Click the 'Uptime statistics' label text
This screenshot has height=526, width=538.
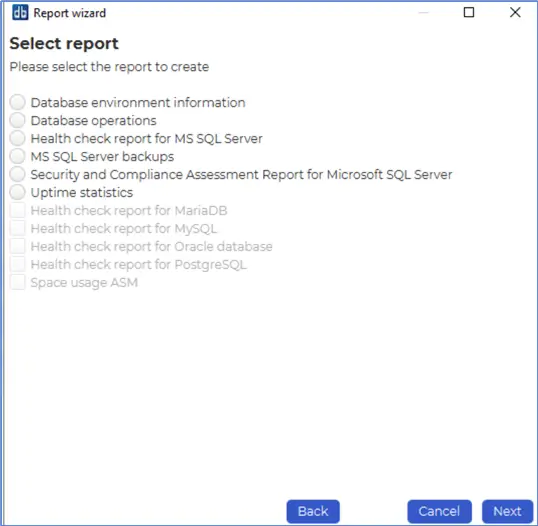tap(82, 192)
